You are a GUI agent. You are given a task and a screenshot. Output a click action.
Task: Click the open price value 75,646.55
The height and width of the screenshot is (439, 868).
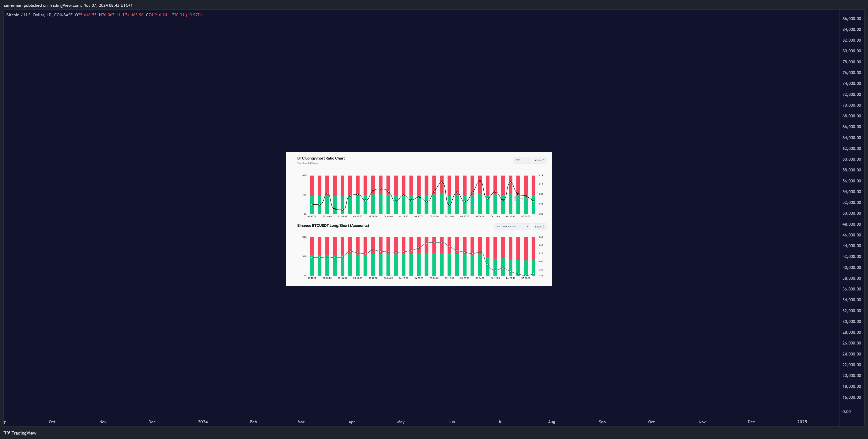pos(87,15)
